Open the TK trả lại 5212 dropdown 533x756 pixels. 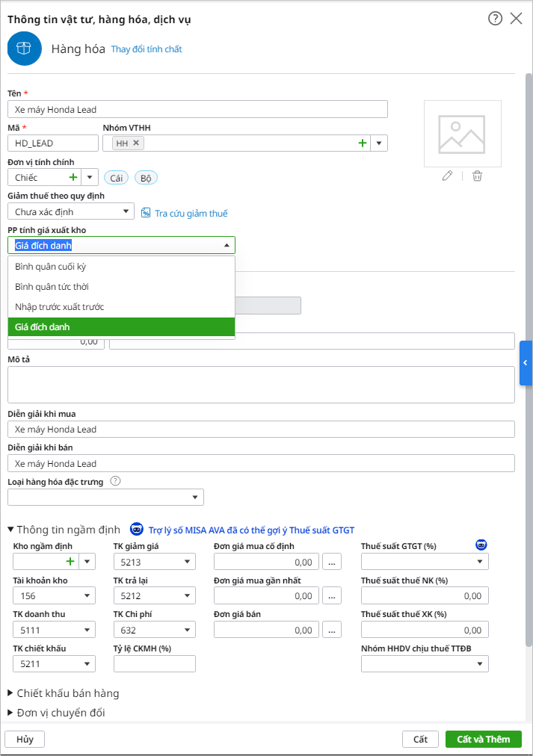pos(187,596)
